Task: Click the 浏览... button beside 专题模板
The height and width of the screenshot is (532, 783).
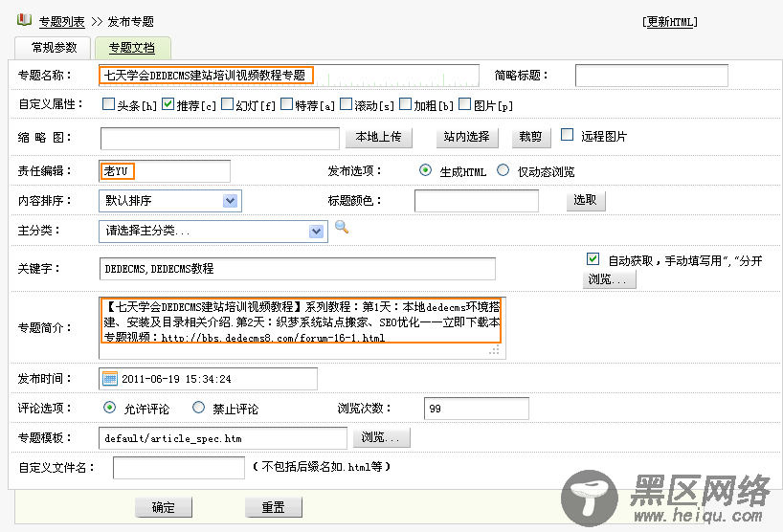Action: coord(382,437)
